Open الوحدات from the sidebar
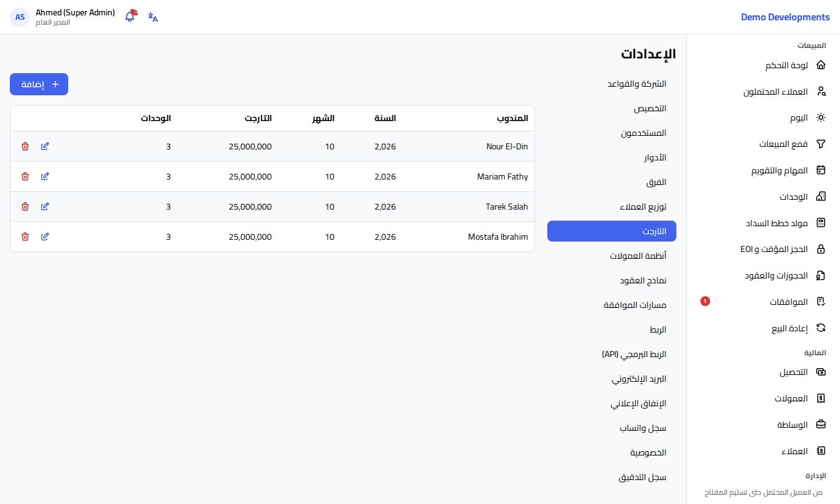The height and width of the screenshot is (504, 840). pos(763,197)
